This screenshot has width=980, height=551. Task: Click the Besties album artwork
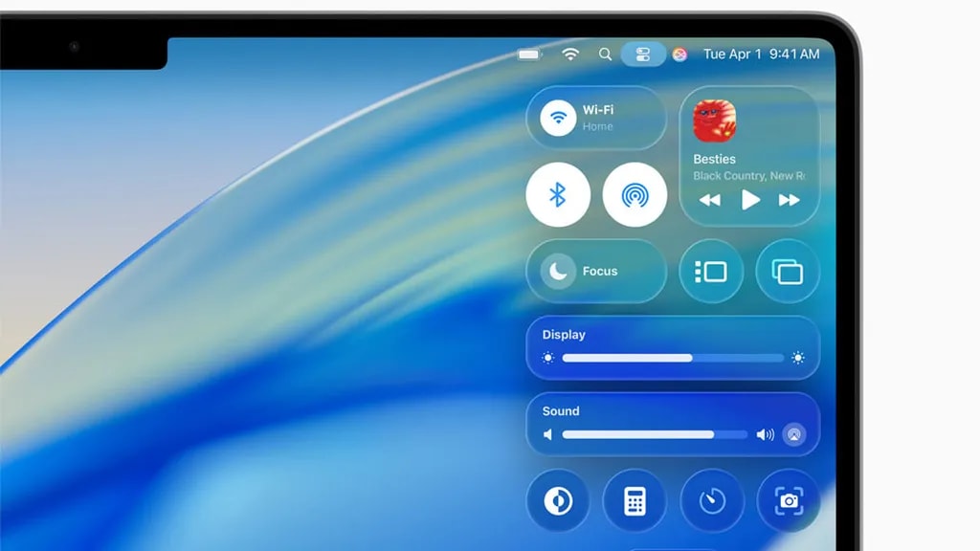point(714,121)
